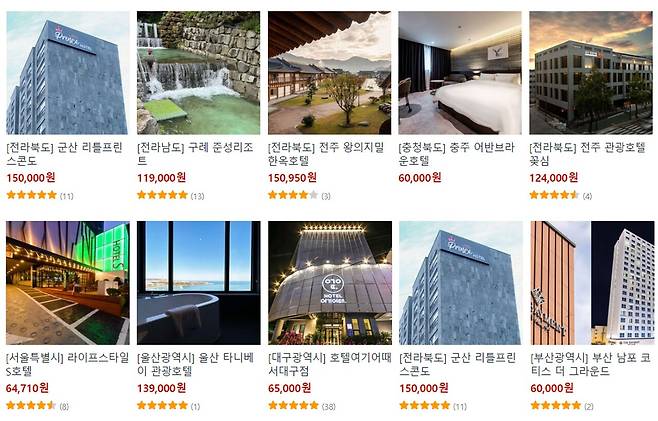The height and width of the screenshot is (421, 658).
Task: Click the '[전라남도] 구례 준성리조트' title link
Action: [195, 154]
